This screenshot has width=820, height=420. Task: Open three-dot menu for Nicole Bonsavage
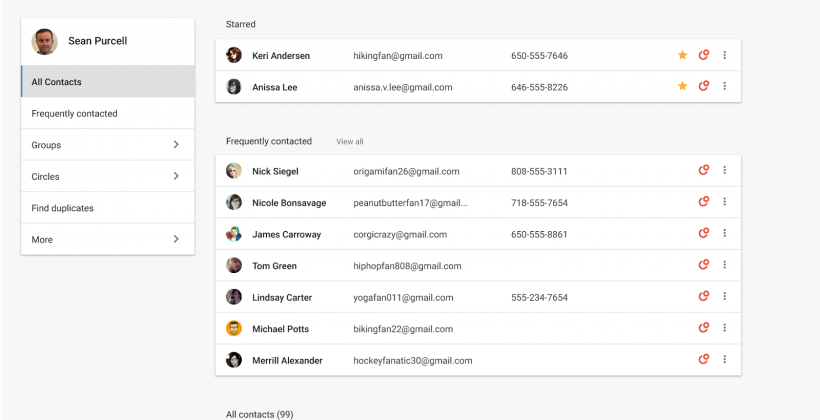tap(725, 202)
